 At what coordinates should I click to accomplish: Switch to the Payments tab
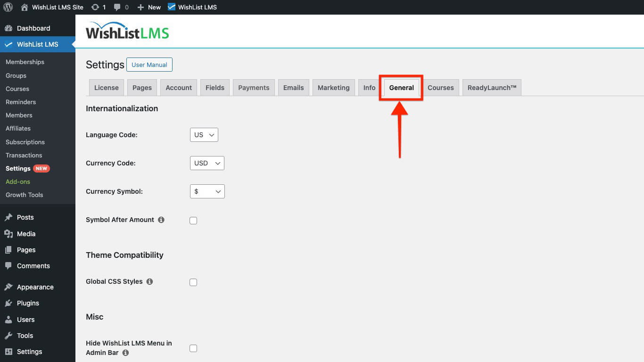(x=254, y=87)
